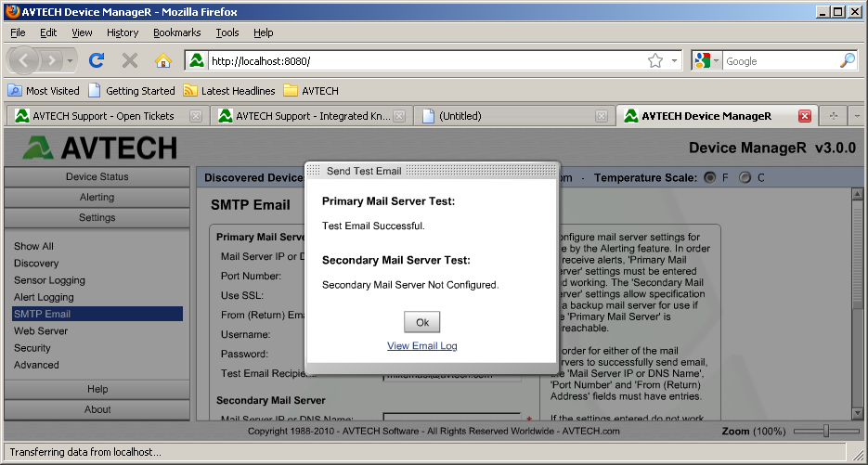Open the Google search engine icon
Image resolution: width=868 pixels, height=465 pixels.
pos(703,60)
